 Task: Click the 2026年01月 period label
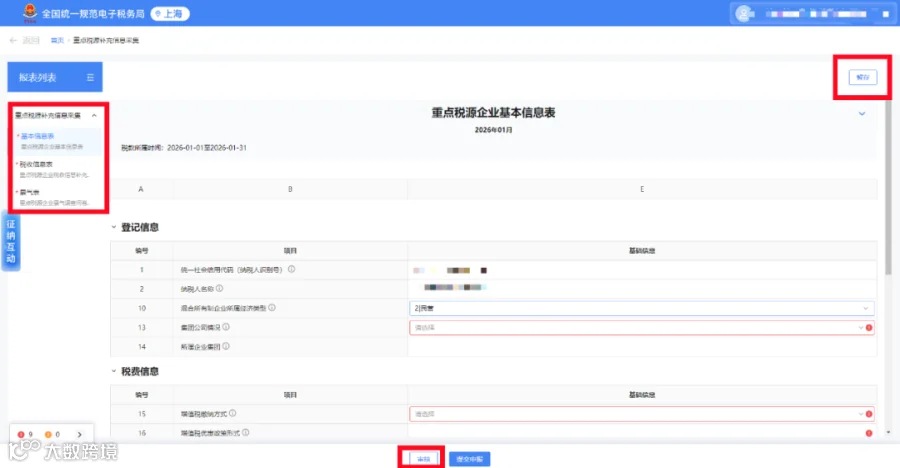494,130
